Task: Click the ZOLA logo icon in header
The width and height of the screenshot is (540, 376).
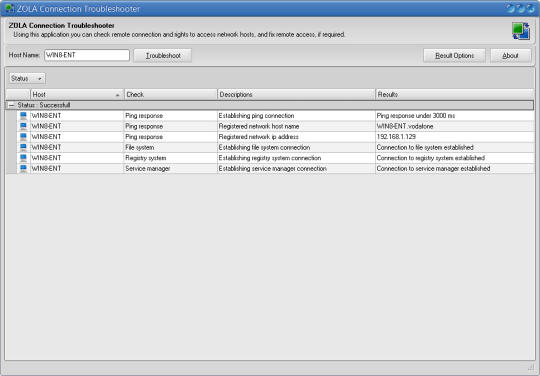Action: coord(520,31)
